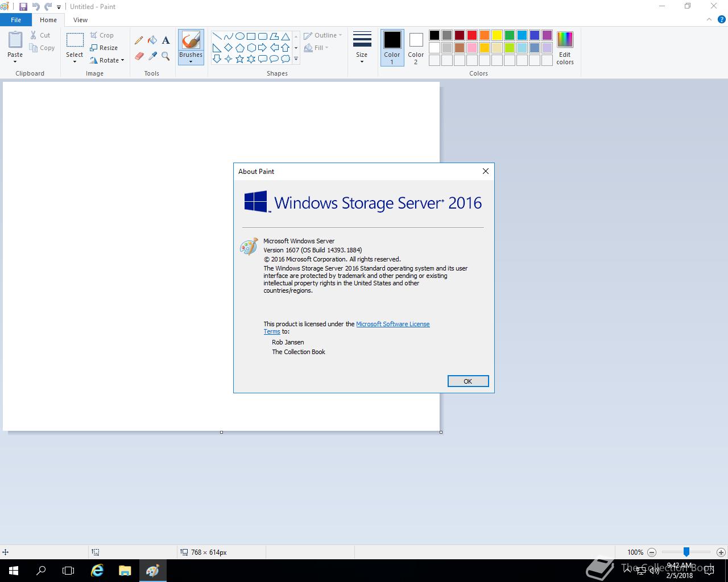Select the Pencil tool
Viewport: 728px width, 582px height.
[139, 40]
